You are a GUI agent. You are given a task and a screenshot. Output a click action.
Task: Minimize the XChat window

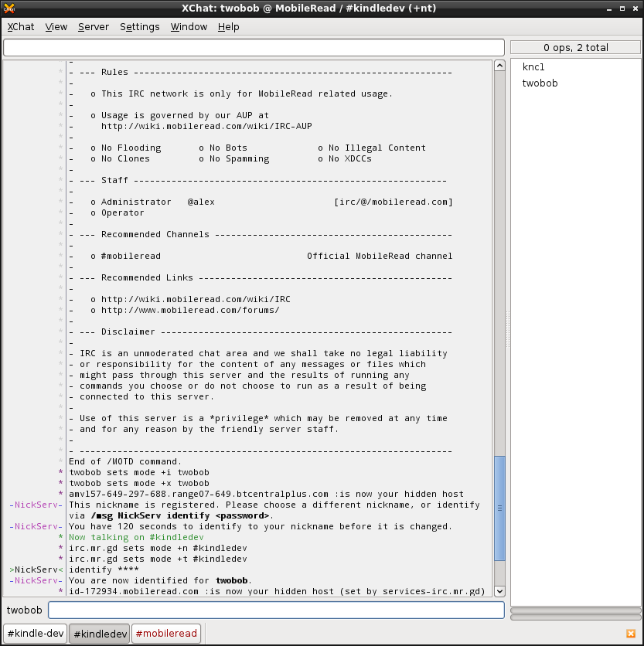(609, 8)
